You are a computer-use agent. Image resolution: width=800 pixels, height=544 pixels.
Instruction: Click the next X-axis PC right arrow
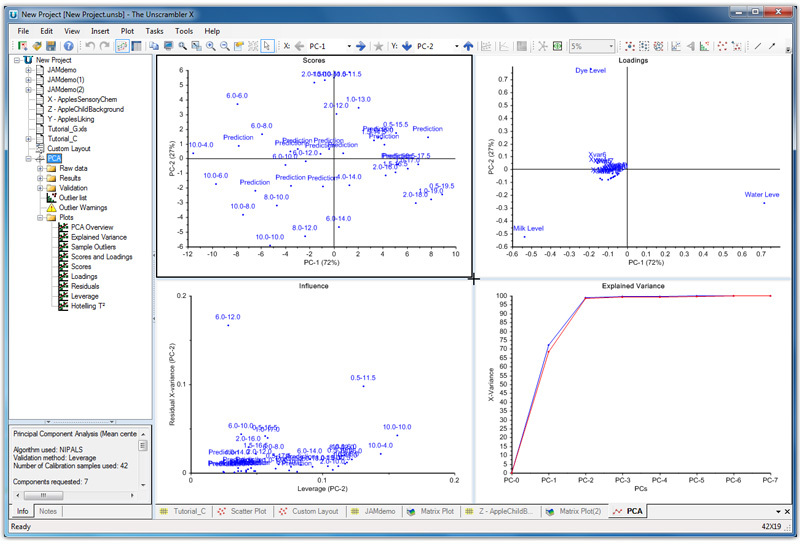click(360, 46)
